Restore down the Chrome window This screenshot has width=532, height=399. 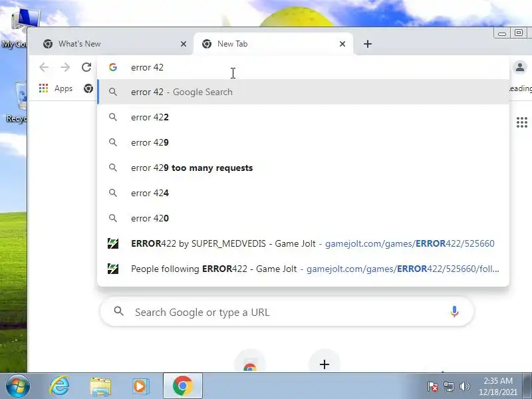coord(519,33)
